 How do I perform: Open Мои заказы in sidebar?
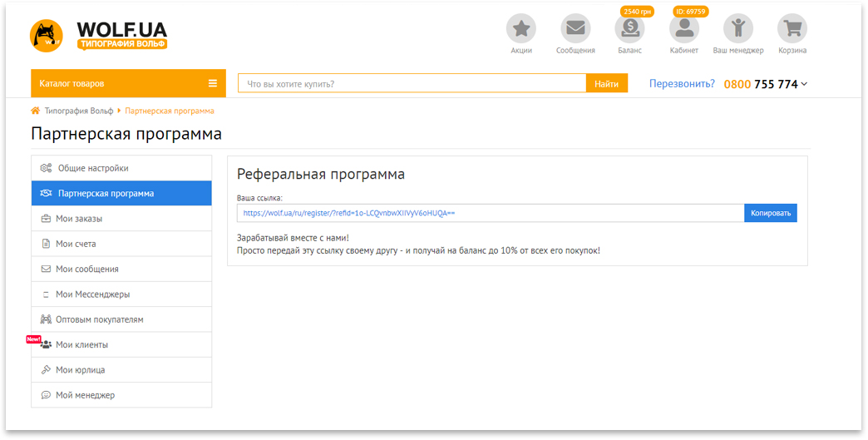click(x=121, y=219)
